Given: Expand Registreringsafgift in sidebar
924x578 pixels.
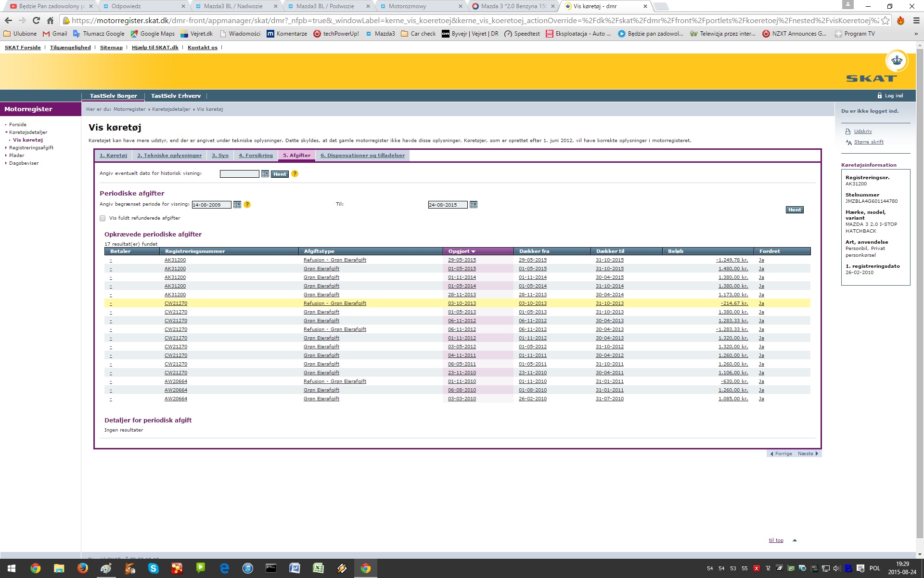Looking at the screenshot, I should pyautogui.click(x=31, y=148).
